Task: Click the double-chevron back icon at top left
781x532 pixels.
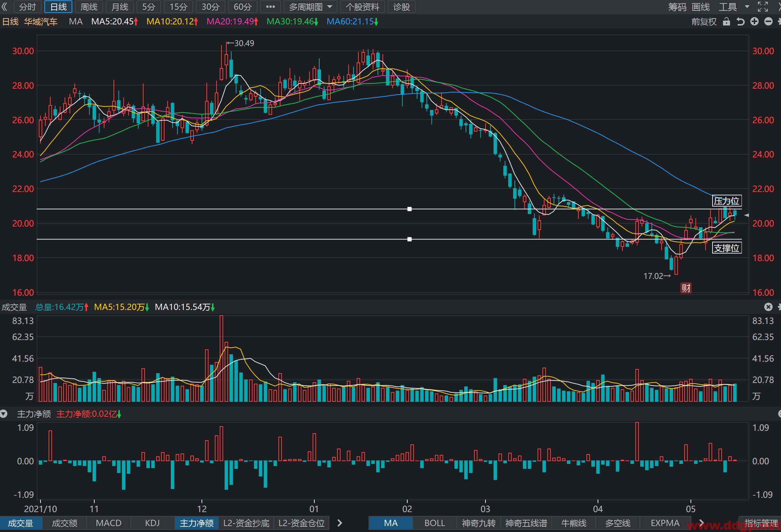Action: click(x=5, y=7)
